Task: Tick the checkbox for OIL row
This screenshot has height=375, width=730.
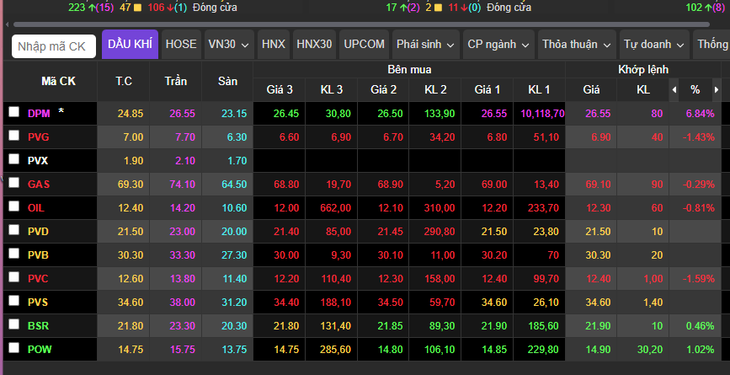Action: point(14,206)
